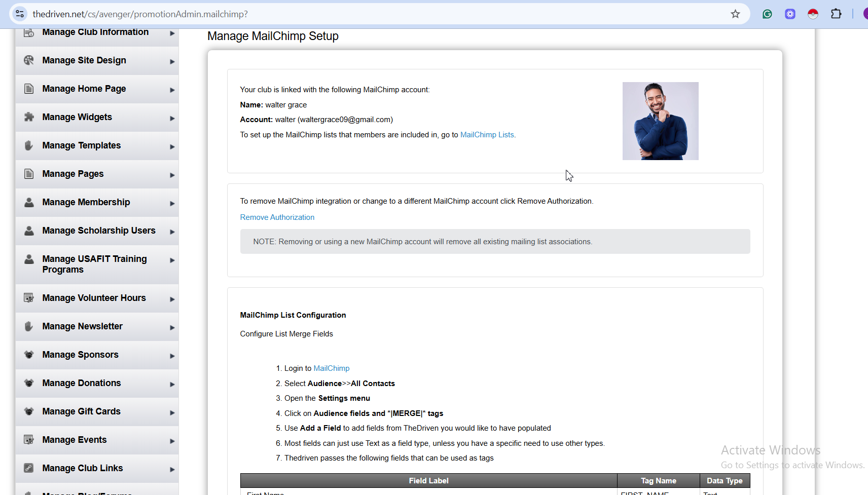The height and width of the screenshot is (495, 868).
Task: View site information icon in address bar
Action: point(20,14)
